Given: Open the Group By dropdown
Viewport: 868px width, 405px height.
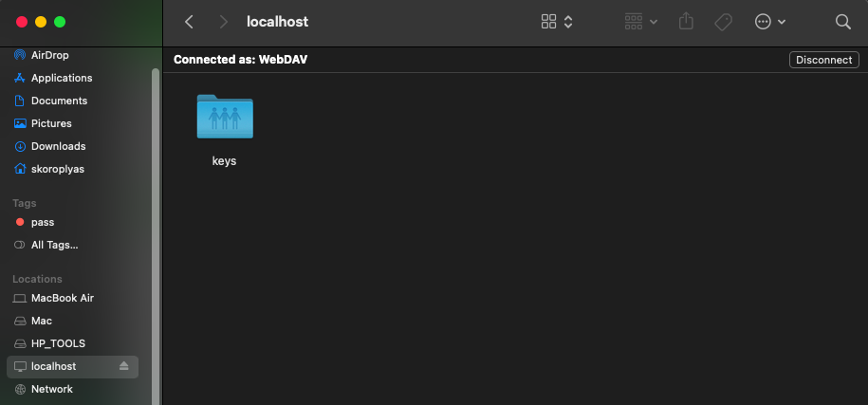Looking at the screenshot, I should pos(641,22).
